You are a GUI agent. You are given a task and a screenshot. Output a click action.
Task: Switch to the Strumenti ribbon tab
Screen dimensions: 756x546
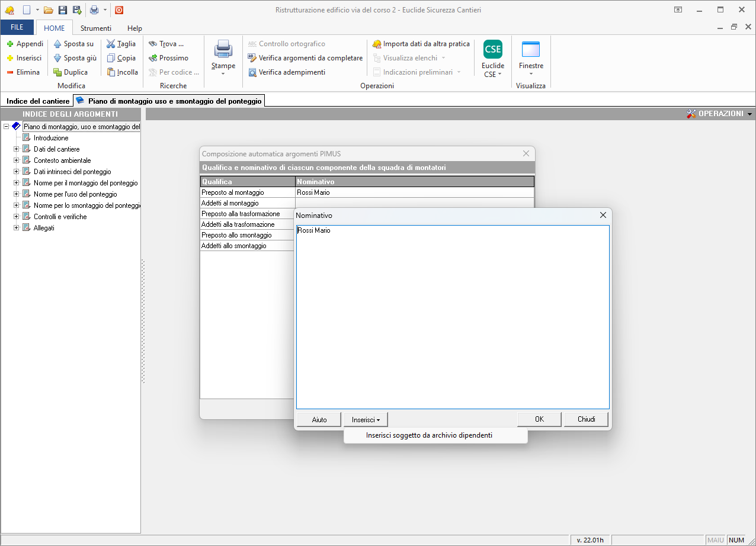pyautogui.click(x=96, y=28)
